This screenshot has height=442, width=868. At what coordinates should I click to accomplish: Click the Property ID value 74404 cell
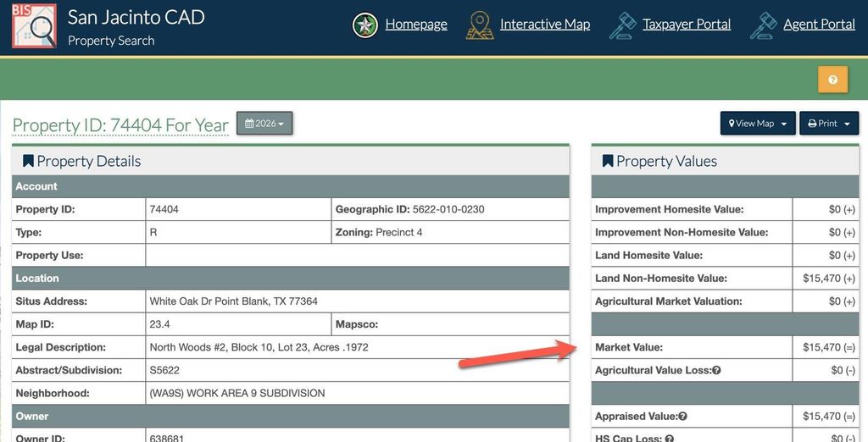[x=238, y=209]
